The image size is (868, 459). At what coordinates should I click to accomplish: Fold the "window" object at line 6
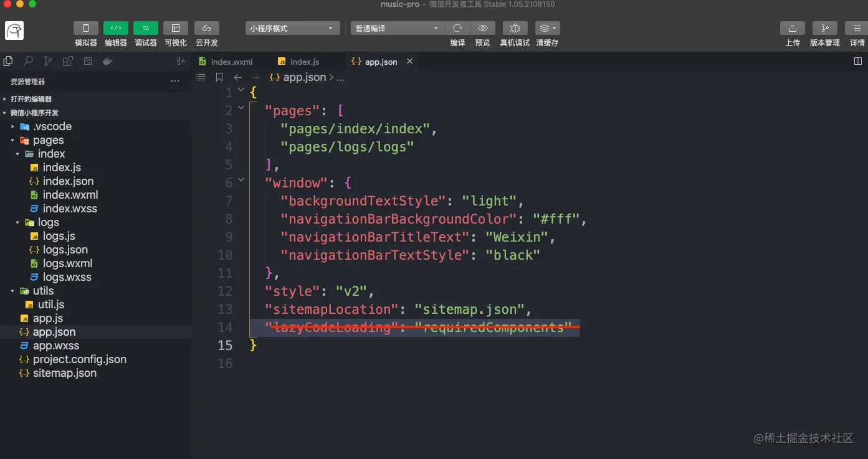click(241, 180)
